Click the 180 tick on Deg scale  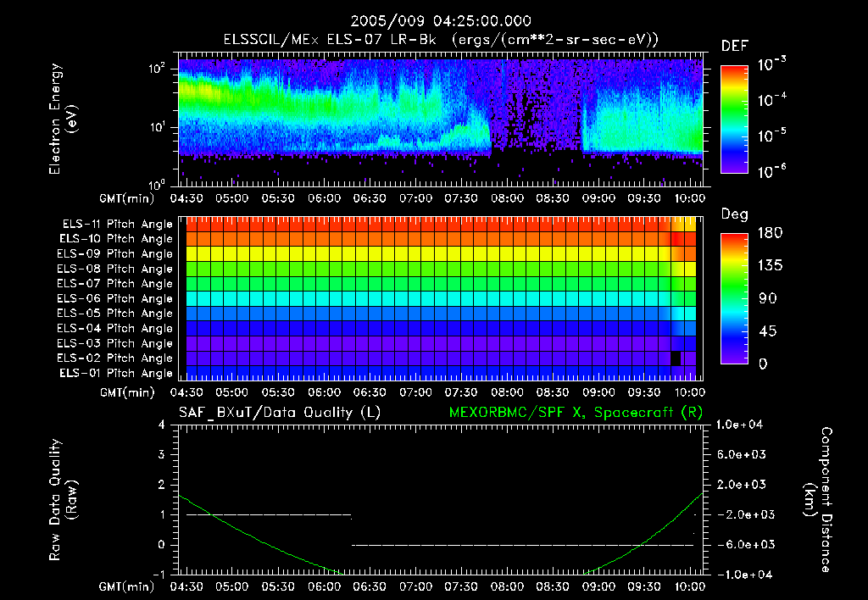[770, 233]
